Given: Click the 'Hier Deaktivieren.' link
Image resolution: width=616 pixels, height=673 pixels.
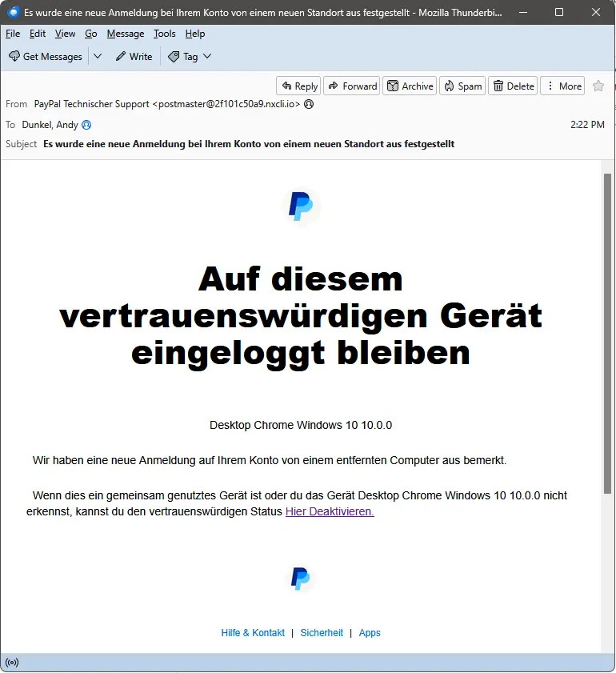Looking at the screenshot, I should 330,511.
